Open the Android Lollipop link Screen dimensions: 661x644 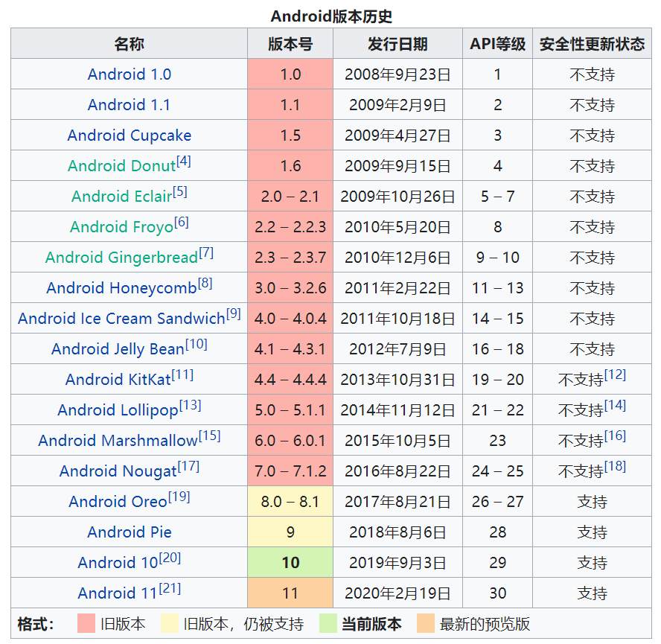tap(118, 410)
